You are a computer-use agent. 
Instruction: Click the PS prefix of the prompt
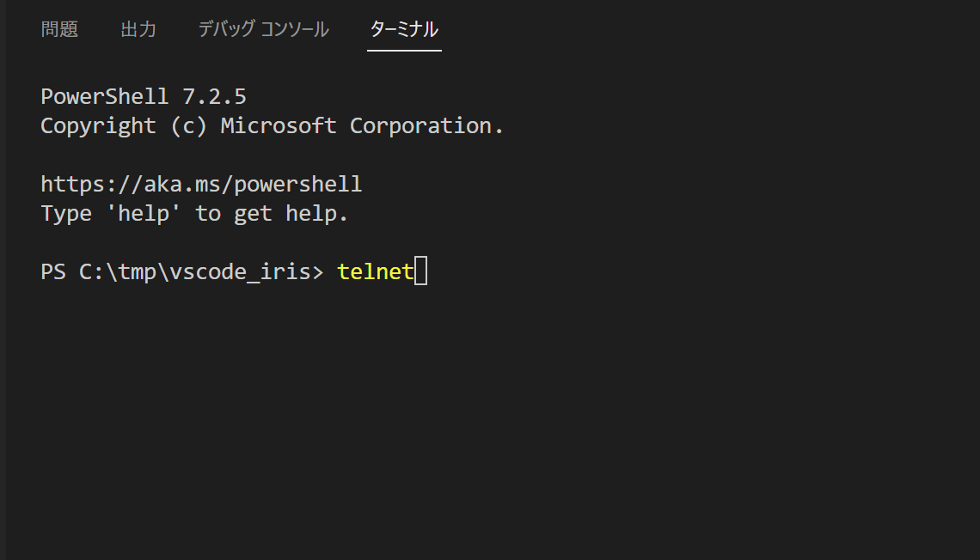53,272
